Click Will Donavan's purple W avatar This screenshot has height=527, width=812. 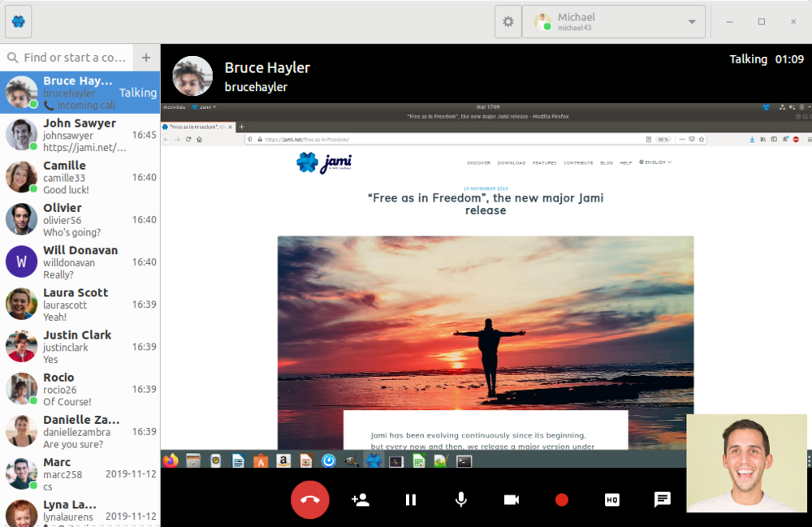pyautogui.click(x=21, y=262)
